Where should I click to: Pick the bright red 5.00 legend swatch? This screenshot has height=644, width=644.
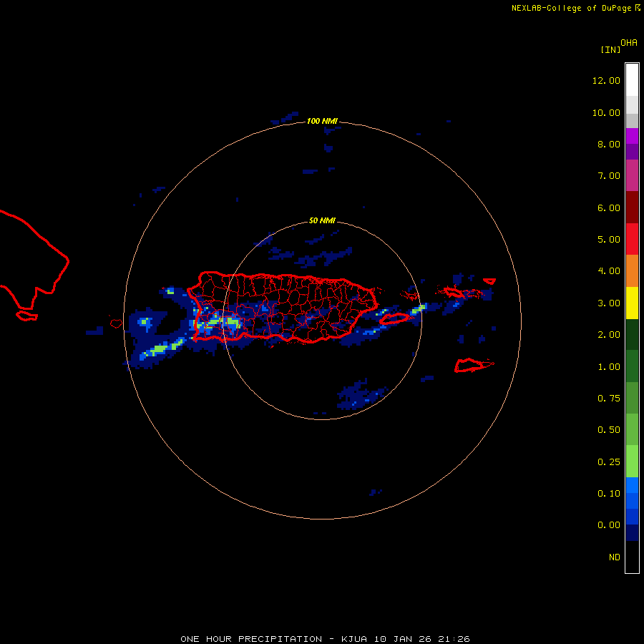point(632,239)
